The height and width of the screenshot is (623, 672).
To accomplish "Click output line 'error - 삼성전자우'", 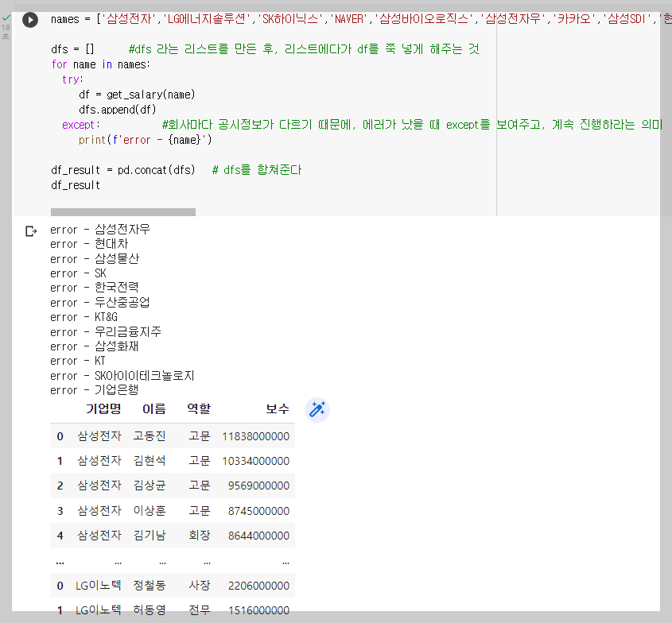I will point(100,230).
